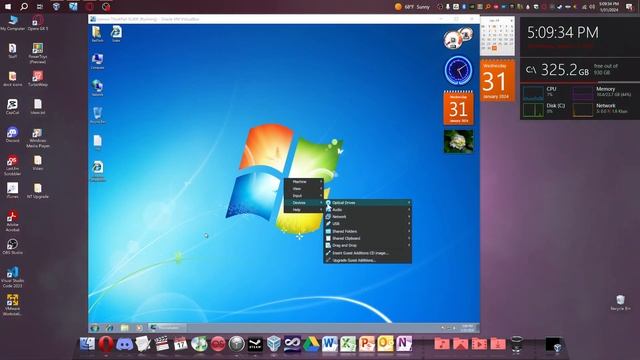Launch Opera GX desktop shortcut

tap(38, 23)
